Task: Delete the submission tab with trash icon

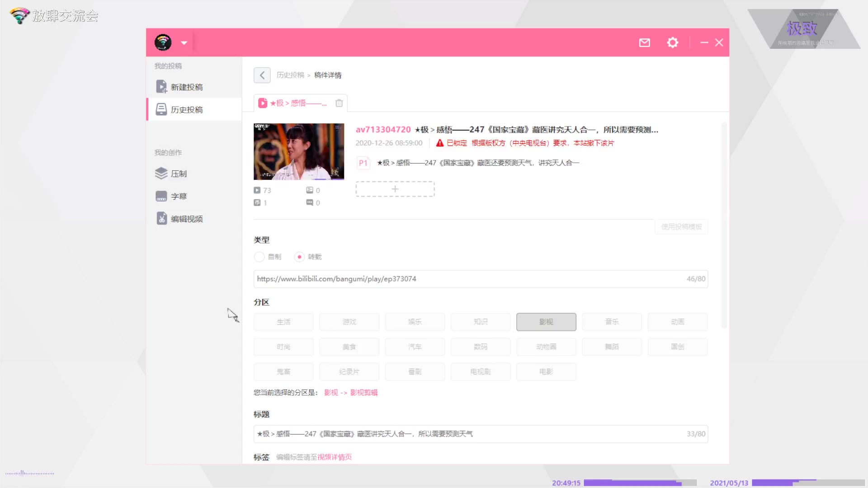Action: (x=339, y=103)
